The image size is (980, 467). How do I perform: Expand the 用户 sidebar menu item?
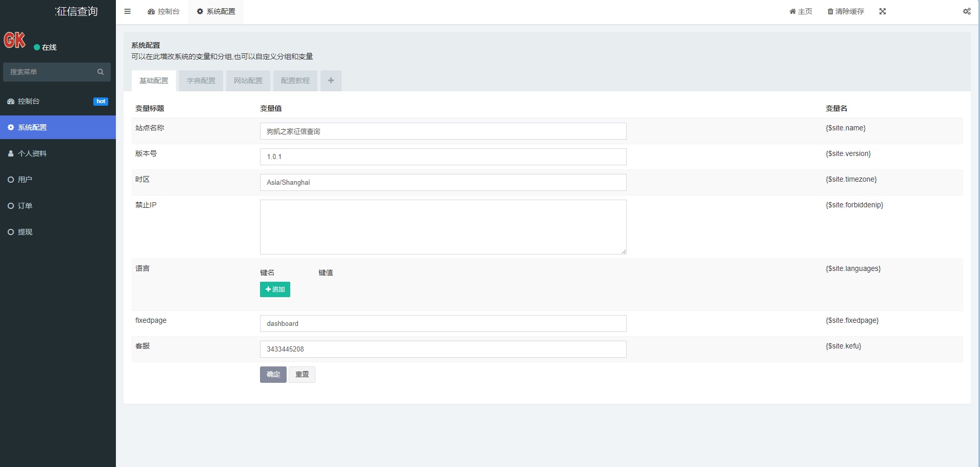click(25, 180)
